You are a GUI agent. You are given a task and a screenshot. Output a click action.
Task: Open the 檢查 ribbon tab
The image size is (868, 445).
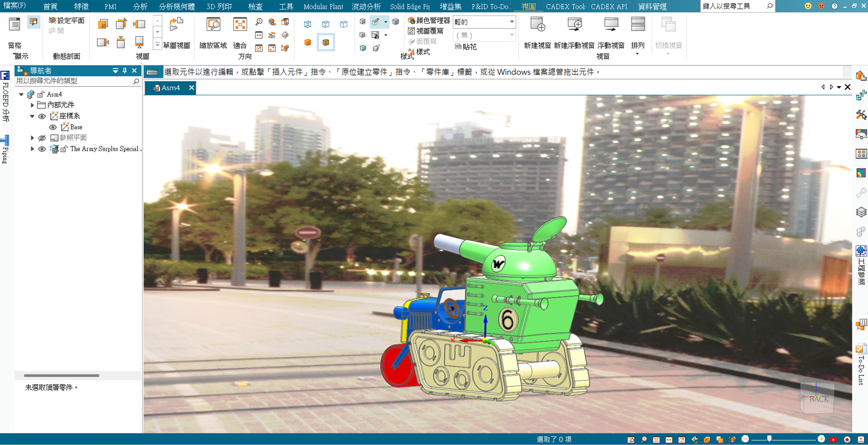(x=255, y=6)
